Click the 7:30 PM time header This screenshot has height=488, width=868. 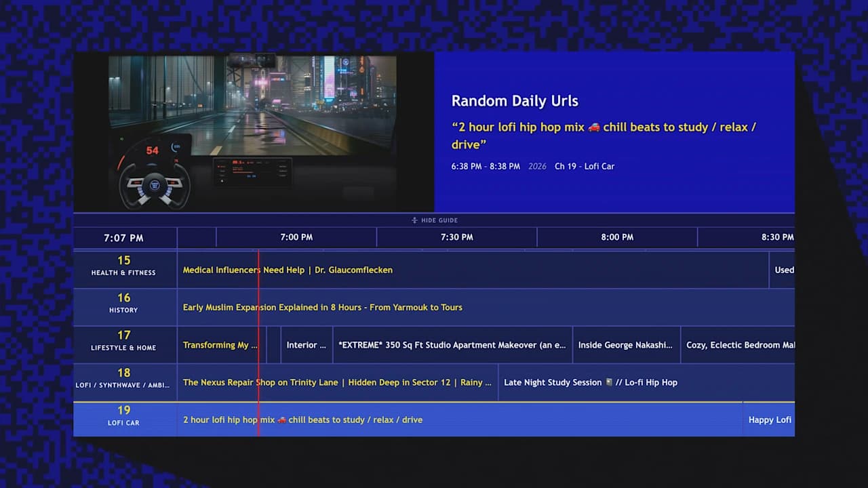click(x=456, y=237)
